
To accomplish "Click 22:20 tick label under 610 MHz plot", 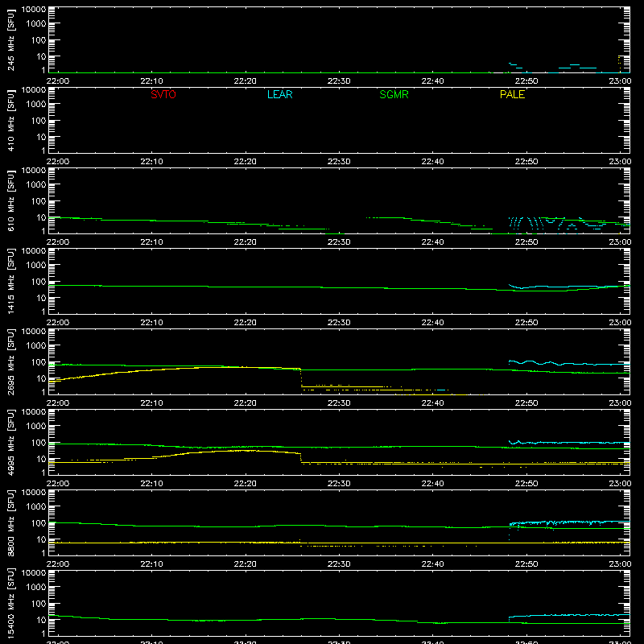I will click(246, 242).
